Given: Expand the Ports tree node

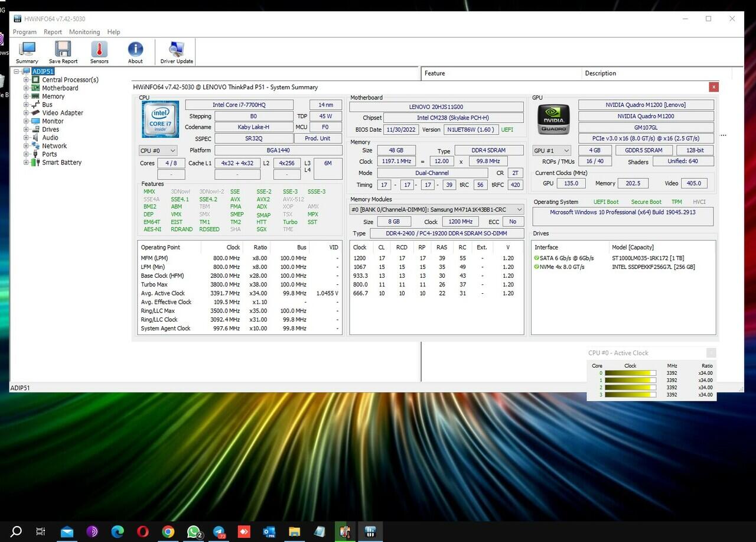Looking at the screenshot, I should coord(26,154).
